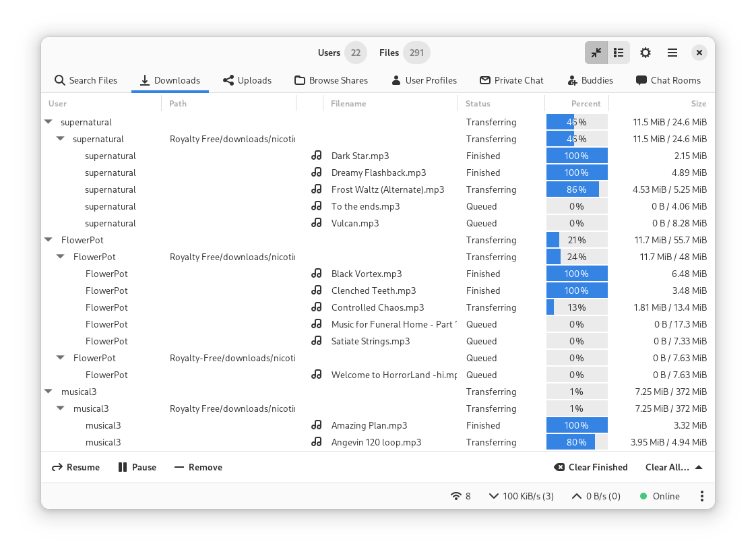Switch to the Search Files tab

86,80
